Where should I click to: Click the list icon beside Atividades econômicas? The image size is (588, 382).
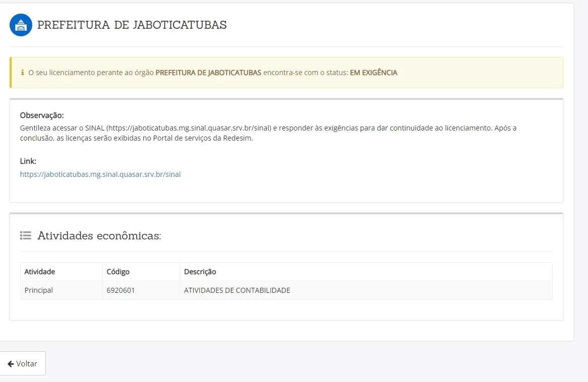[x=26, y=235]
